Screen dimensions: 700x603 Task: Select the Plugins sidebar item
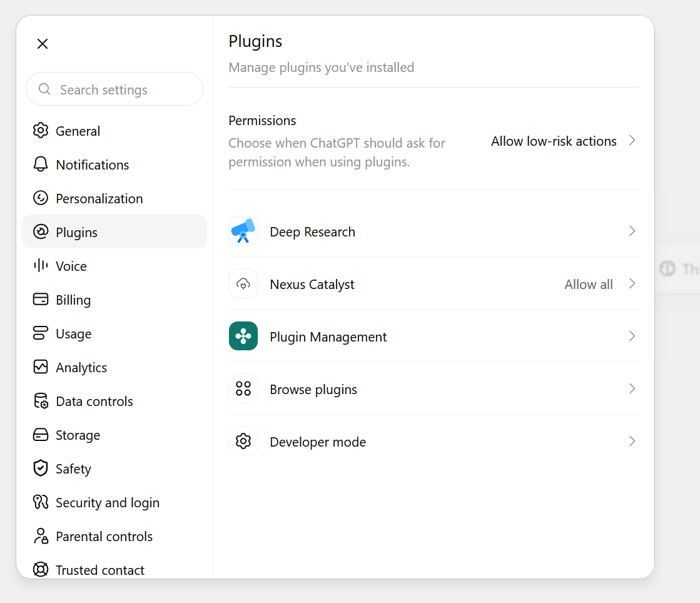[114, 231]
